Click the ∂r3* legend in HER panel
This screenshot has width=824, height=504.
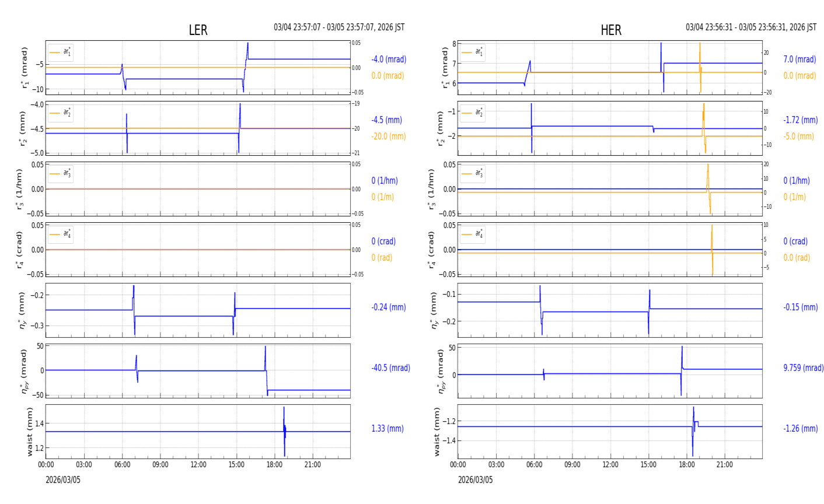click(x=473, y=174)
